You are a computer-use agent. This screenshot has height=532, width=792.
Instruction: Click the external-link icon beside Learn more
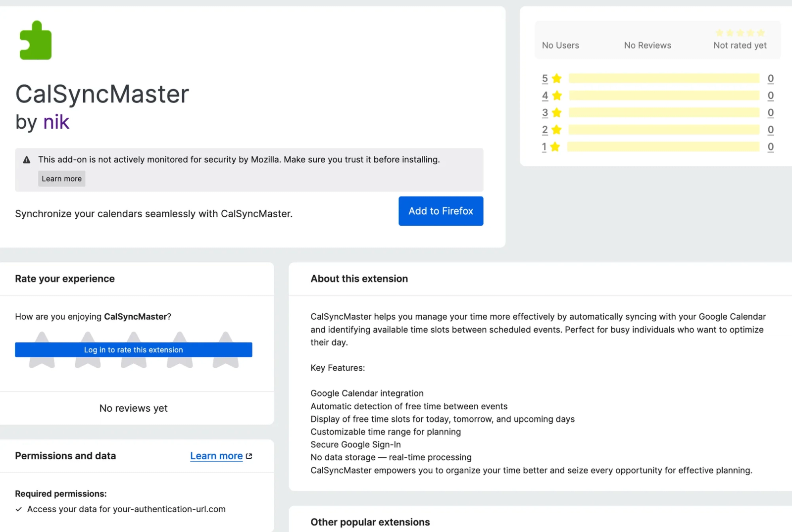click(249, 456)
